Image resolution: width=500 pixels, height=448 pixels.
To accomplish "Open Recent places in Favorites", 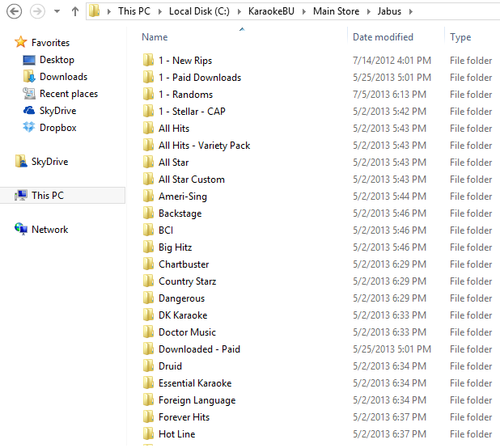I will pos(68,94).
